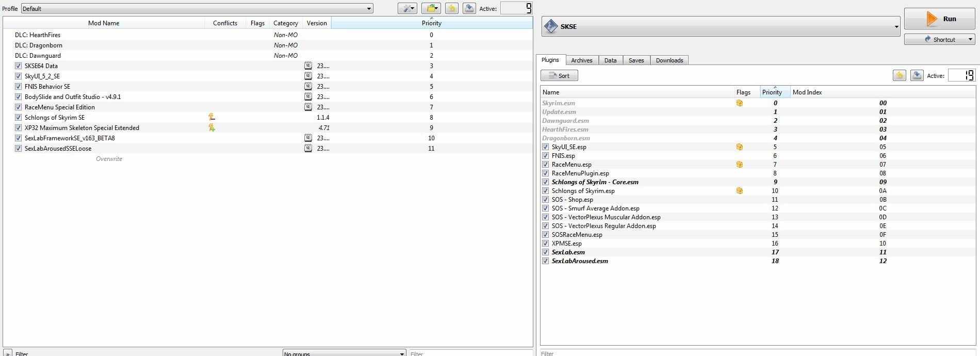Viewport: 980px width, 356px height.
Task: Open the Shortcut dropdown button
Action: [x=939, y=39]
